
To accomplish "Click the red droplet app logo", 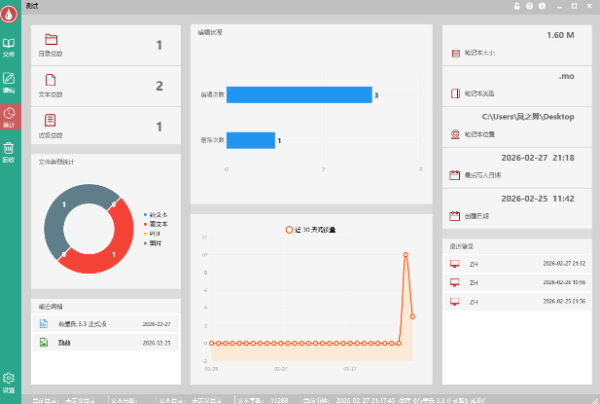I will click(9, 13).
